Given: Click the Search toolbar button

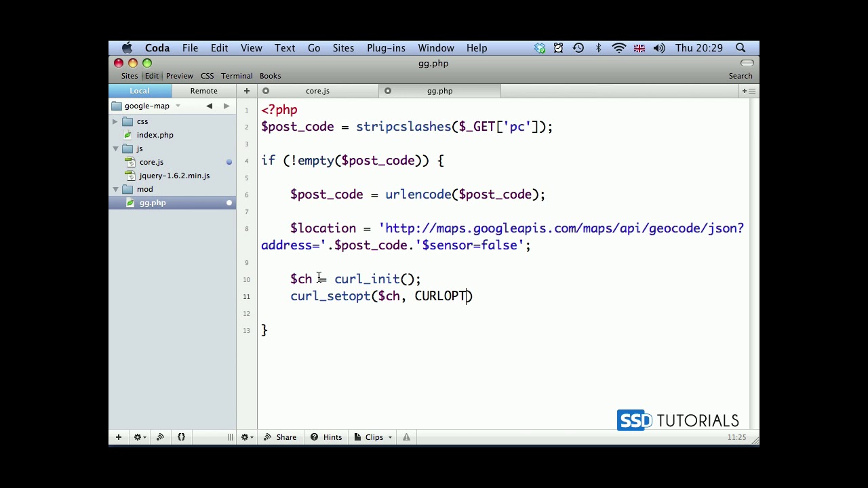Looking at the screenshot, I should 741,76.
